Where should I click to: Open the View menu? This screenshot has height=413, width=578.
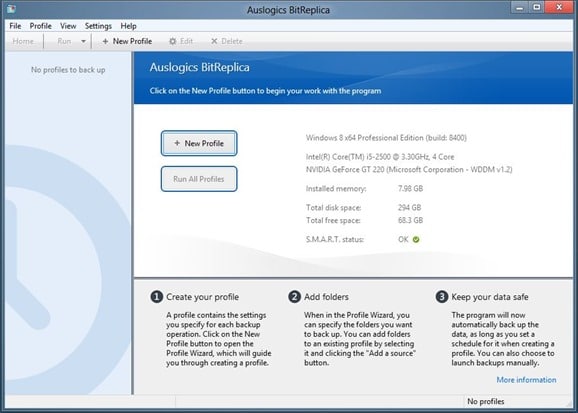68,26
